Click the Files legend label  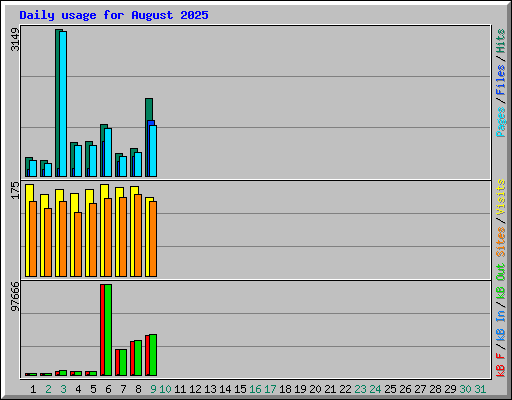[x=500, y=79]
